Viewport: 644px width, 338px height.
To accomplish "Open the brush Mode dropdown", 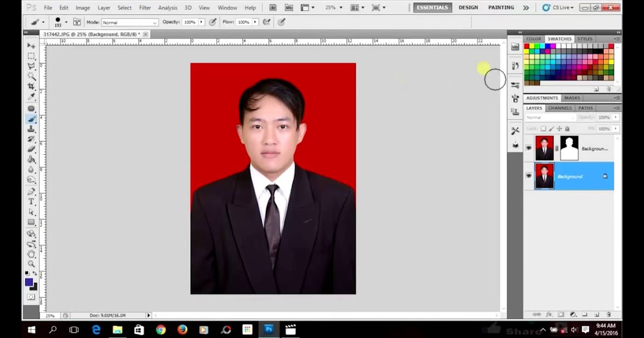I will (130, 23).
